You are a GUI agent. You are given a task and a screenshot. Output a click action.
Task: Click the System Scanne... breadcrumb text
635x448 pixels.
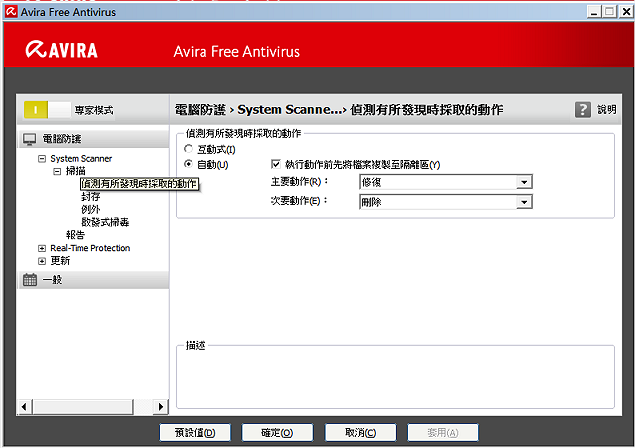[290, 110]
